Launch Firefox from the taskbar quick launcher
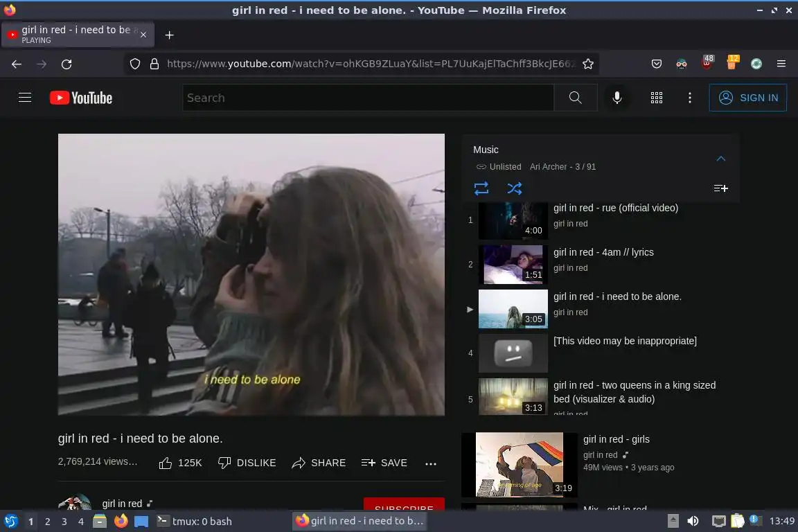 121,522
